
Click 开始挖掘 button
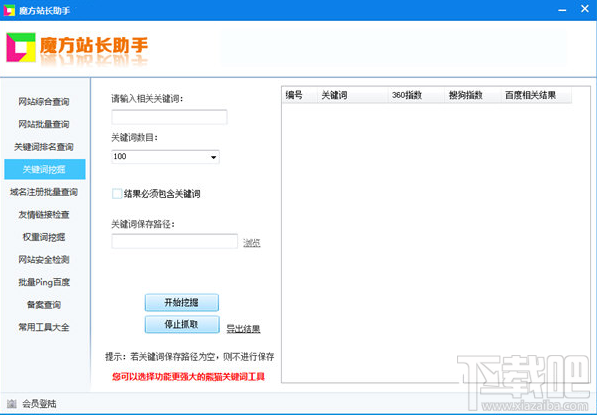tap(182, 303)
